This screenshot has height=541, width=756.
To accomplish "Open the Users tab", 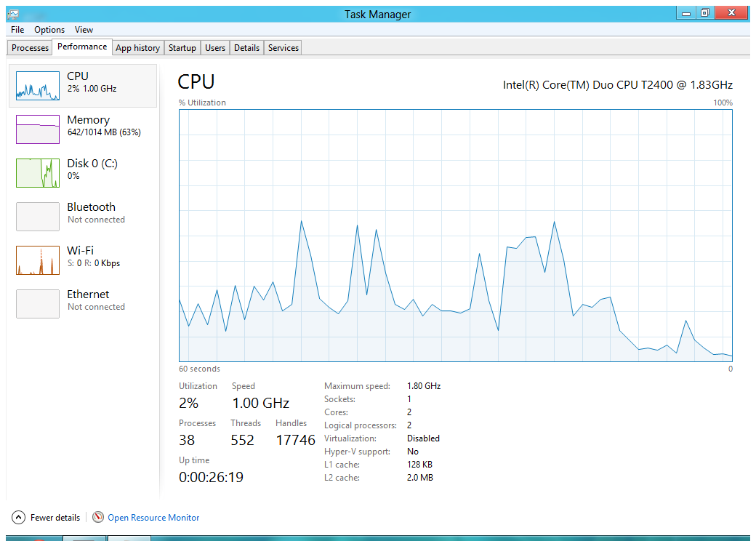I will click(215, 48).
